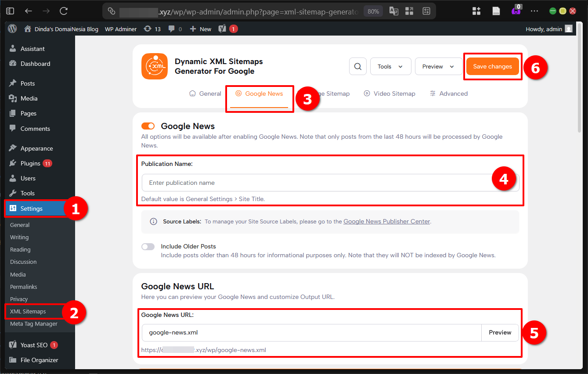Click the translate icon in the address bar
The width and height of the screenshot is (588, 374).
click(x=394, y=11)
